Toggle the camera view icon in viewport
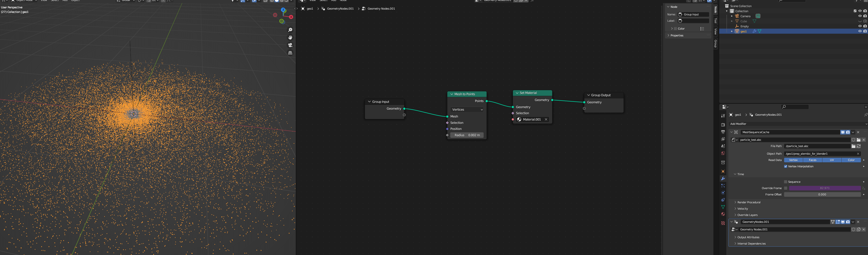 click(290, 45)
